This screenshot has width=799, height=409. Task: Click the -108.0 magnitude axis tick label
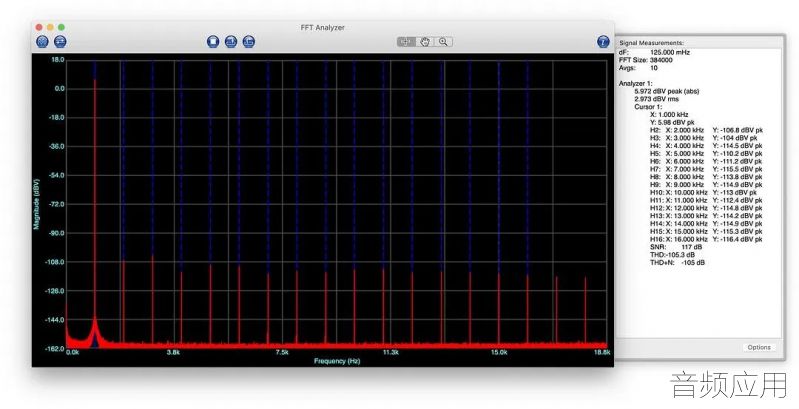(55, 262)
